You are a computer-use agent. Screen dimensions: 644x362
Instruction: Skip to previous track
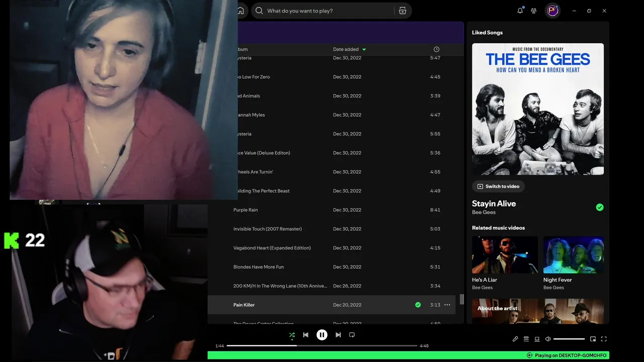(x=305, y=335)
